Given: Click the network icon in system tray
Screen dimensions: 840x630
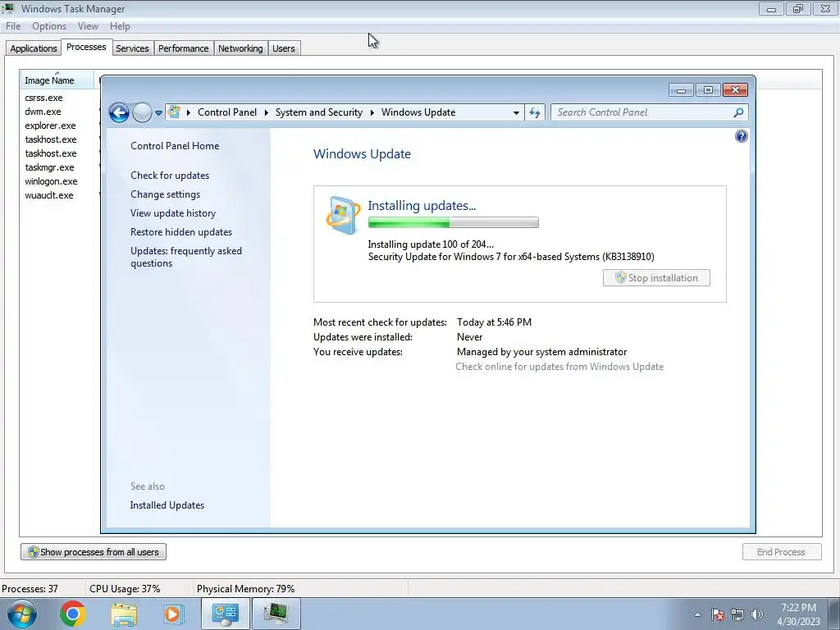Looking at the screenshot, I should [x=737, y=614].
